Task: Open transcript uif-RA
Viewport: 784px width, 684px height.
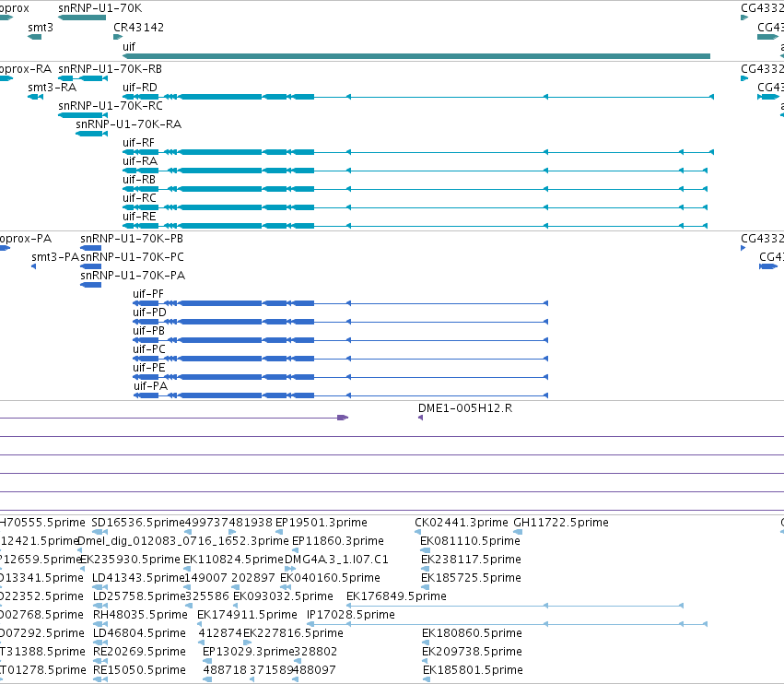Action: pyautogui.click(x=140, y=161)
